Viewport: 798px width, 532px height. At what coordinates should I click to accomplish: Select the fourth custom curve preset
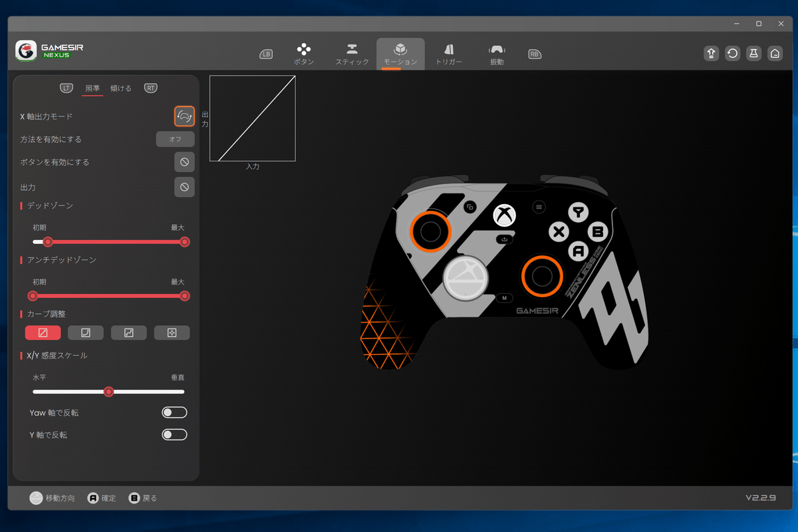point(172,332)
